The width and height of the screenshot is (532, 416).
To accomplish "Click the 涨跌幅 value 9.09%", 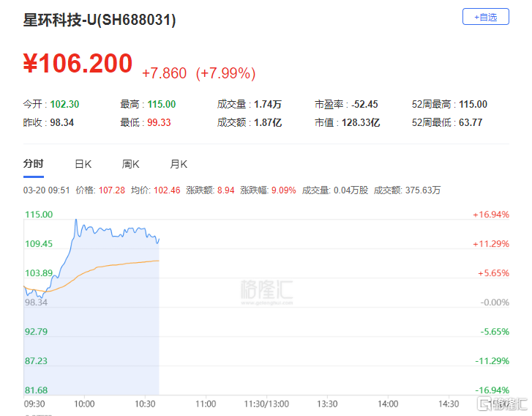I will click(284, 190).
